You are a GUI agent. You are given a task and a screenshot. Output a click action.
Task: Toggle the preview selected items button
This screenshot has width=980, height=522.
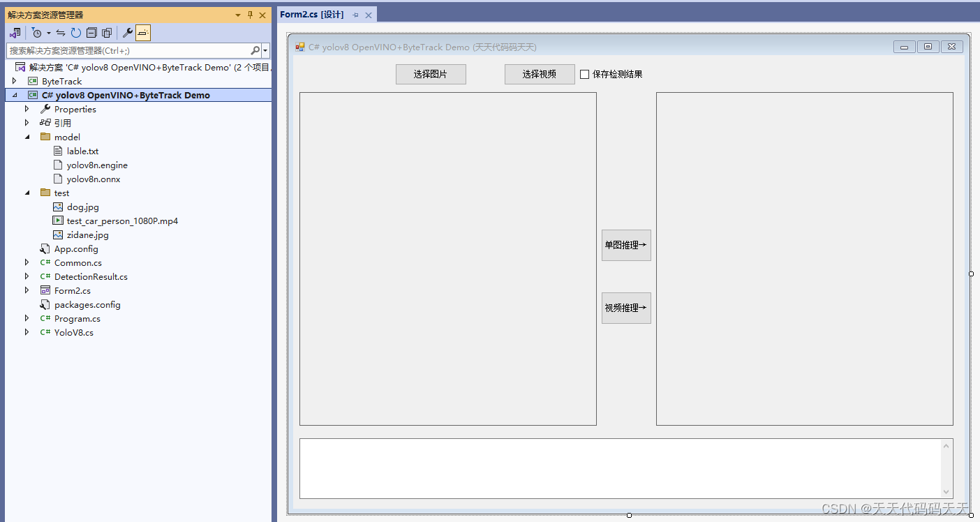tap(143, 33)
